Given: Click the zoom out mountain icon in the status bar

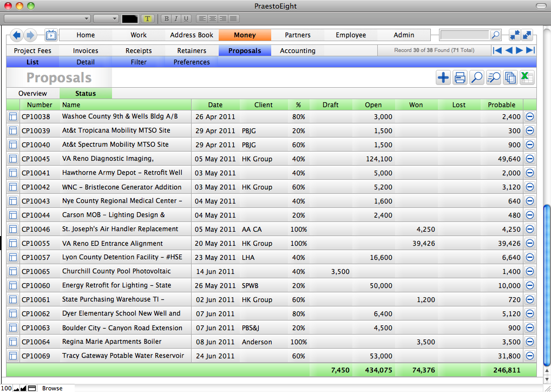Looking at the screenshot, I should tap(16, 388).
